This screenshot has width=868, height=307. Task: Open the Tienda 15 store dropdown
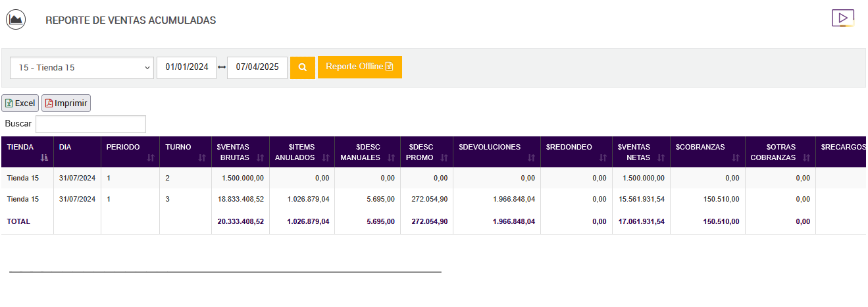click(82, 67)
